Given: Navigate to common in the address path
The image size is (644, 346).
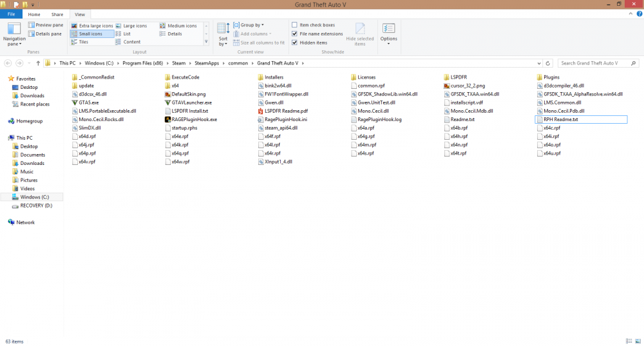Looking at the screenshot, I should [x=238, y=63].
